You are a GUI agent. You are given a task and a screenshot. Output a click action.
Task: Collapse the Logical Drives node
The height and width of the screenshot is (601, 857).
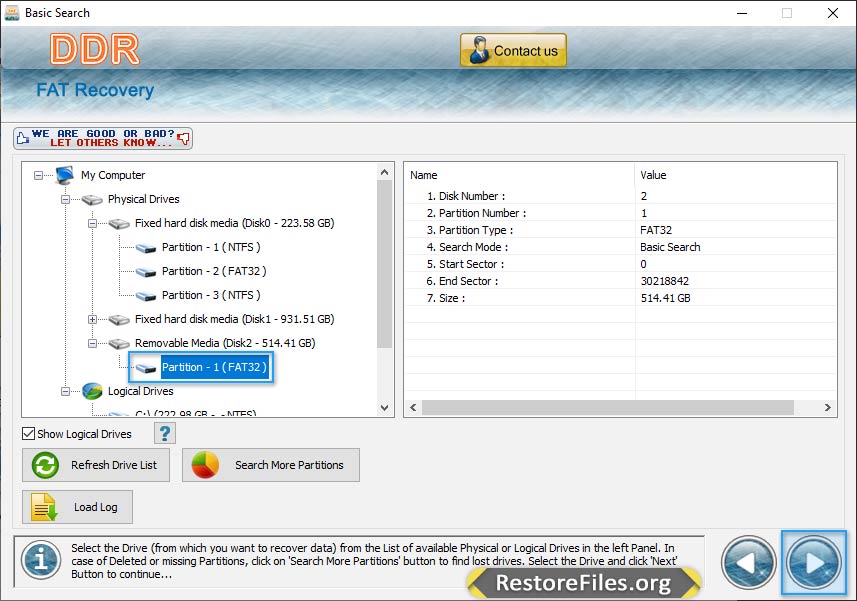(x=66, y=392)
